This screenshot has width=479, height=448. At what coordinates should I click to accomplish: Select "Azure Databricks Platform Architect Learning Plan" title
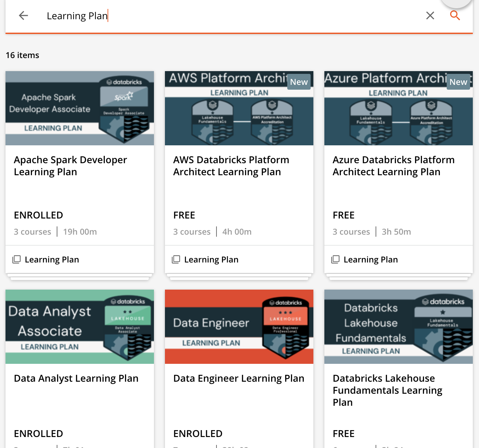(393, 166)
